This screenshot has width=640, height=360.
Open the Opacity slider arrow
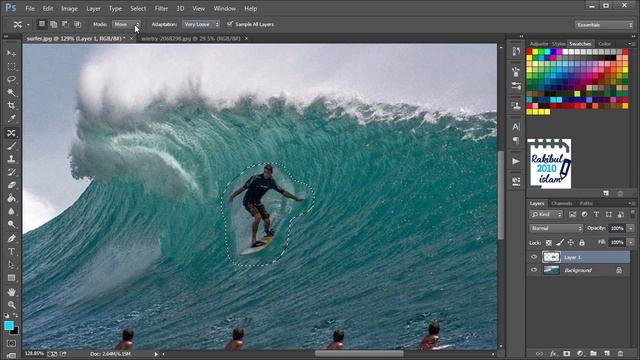[x=631, y=228]
